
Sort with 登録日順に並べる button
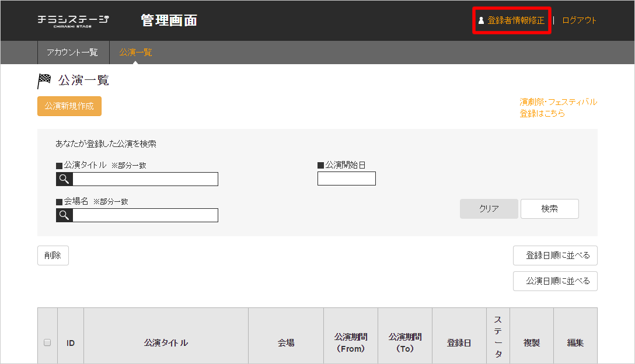[555, 256]
